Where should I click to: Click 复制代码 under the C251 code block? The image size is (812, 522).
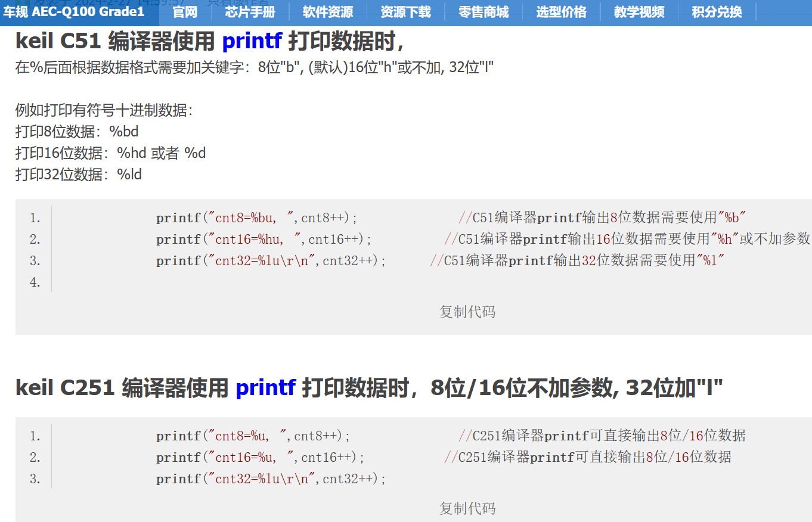(467, 508)
